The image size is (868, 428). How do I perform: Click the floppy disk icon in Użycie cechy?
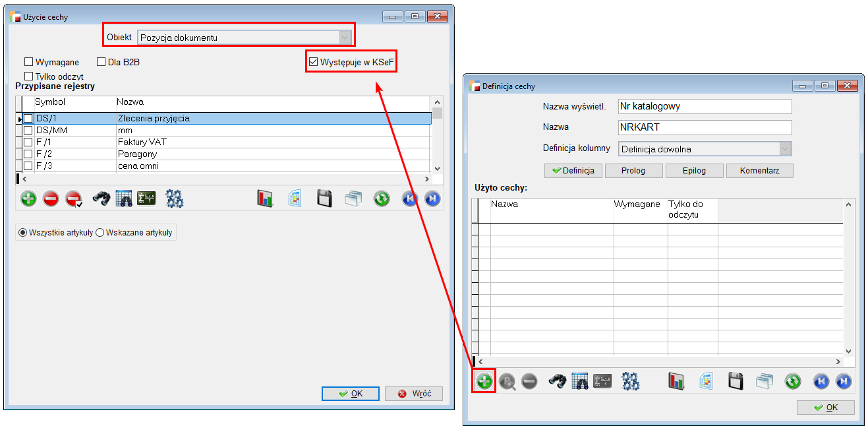pyautogui.click(x=324, y=199)
